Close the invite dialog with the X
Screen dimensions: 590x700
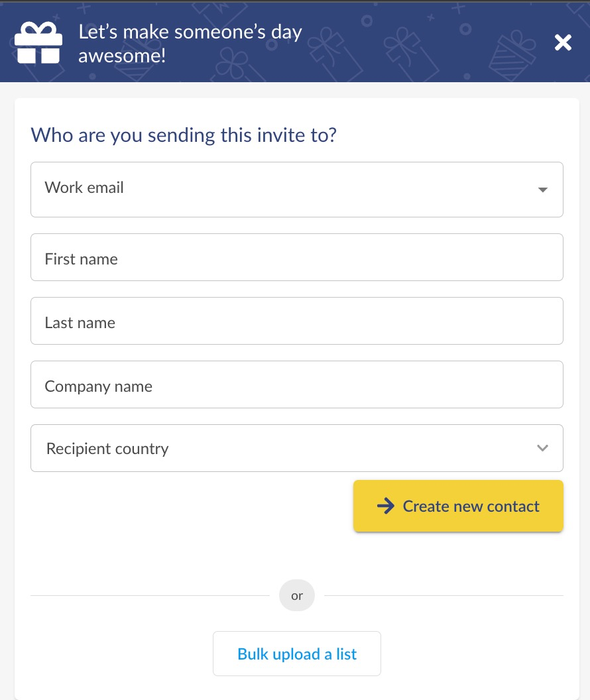pyautogui.click(x=563, y=43)
